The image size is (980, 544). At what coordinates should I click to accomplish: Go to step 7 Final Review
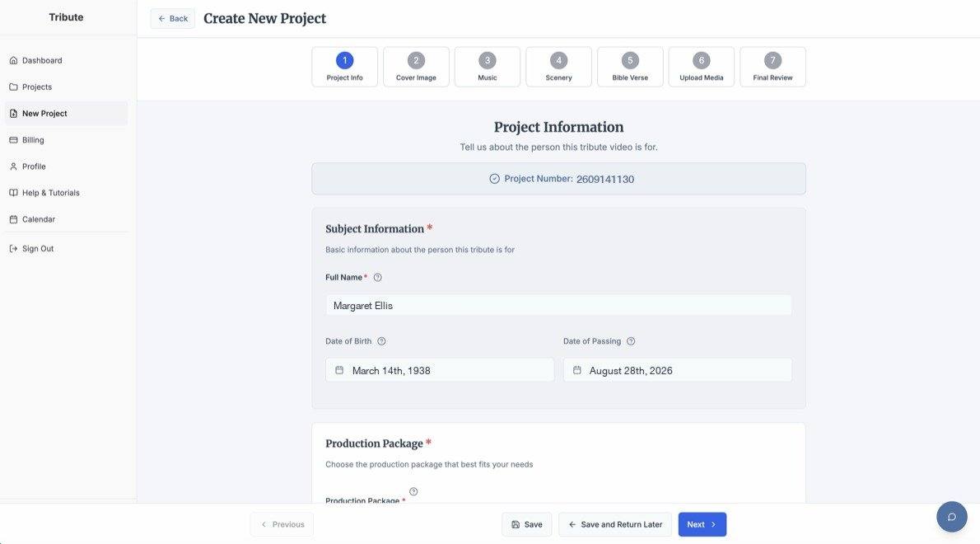[x=772, y=67]
